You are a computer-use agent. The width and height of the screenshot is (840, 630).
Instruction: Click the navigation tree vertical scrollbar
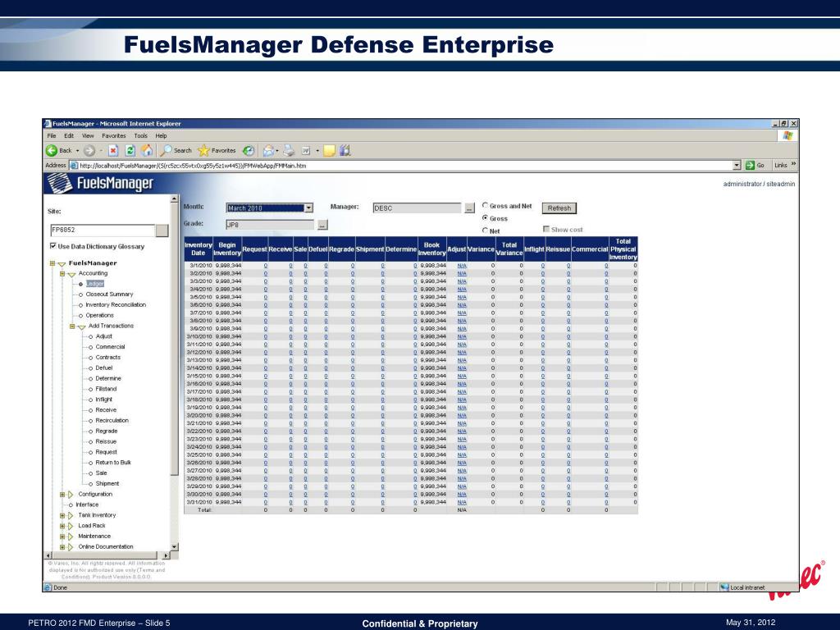click(174, 372)
